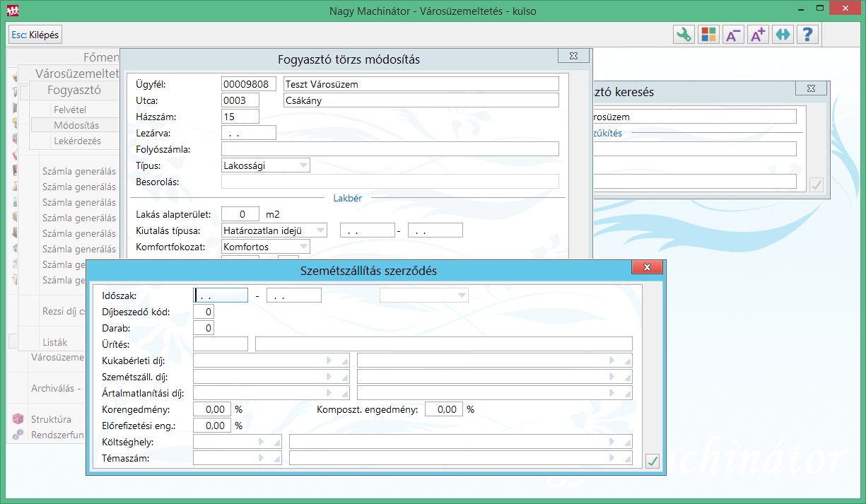
Task: Click the Díjbeszedő kód input field
Action: point(204,312)
